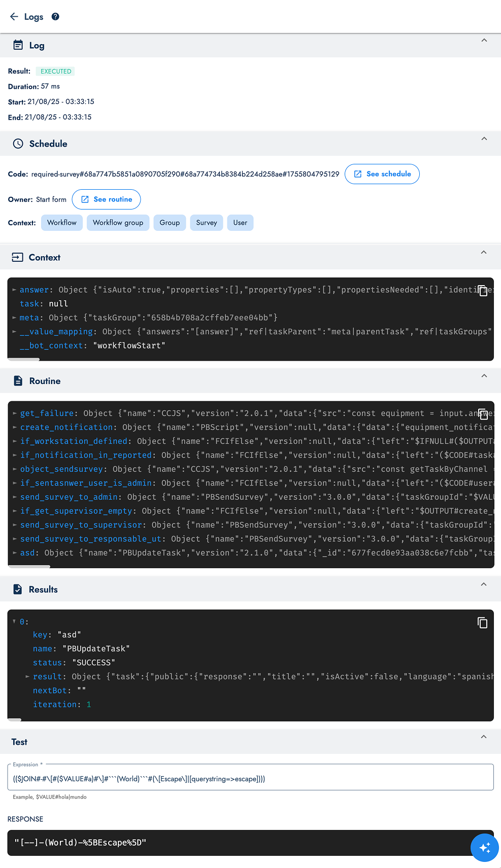501x868 pixels.
Task: Expand the answer object in Context
Action: coord(14,290)
